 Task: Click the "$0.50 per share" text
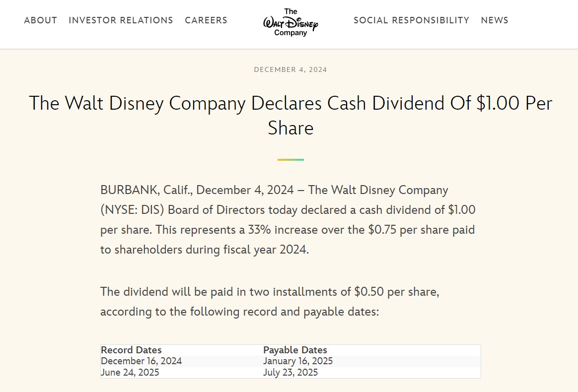click(396, 291)
